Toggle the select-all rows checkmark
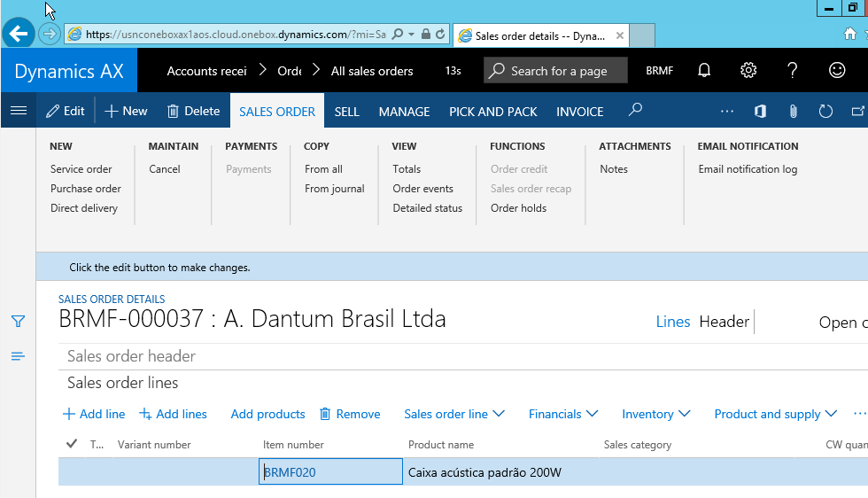 pyautogui.click(x=72, y=444)
